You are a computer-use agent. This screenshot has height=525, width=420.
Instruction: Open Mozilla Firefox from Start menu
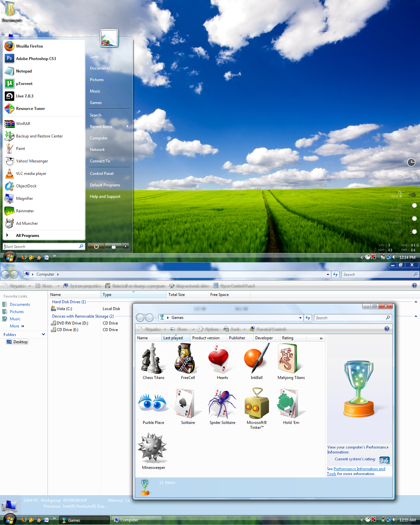pos(44,46)
